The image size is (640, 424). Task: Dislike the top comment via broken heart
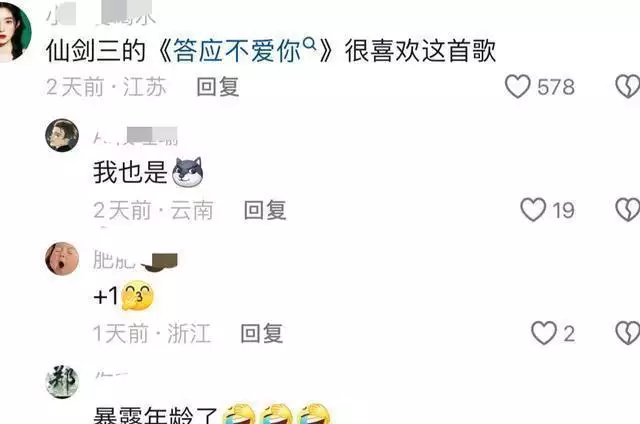pos(628,87)
